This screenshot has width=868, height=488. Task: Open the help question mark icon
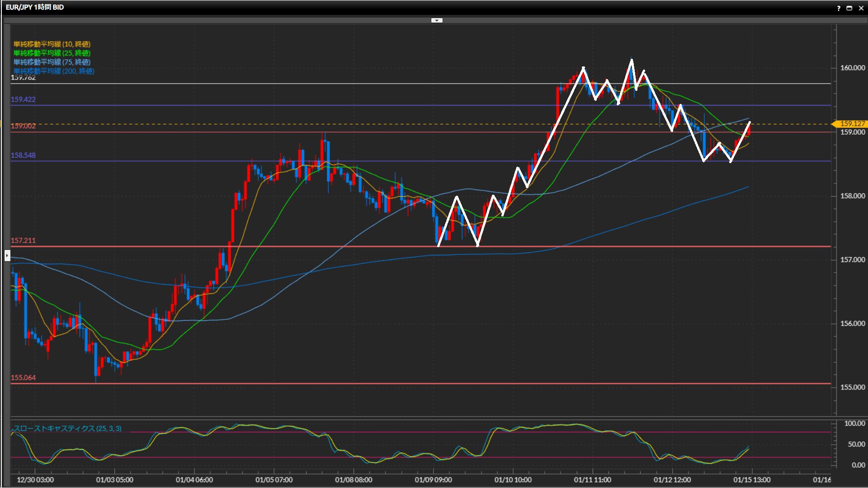coord(839,8)
